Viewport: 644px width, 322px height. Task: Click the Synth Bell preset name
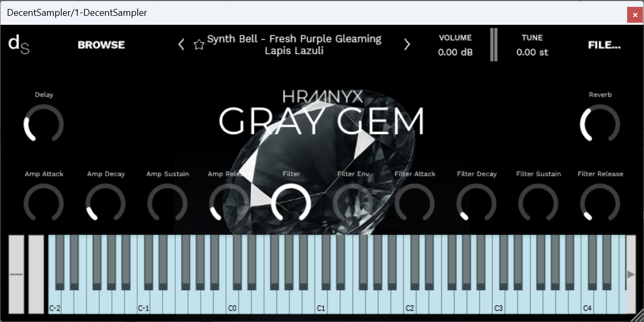(x=294, y=44)
